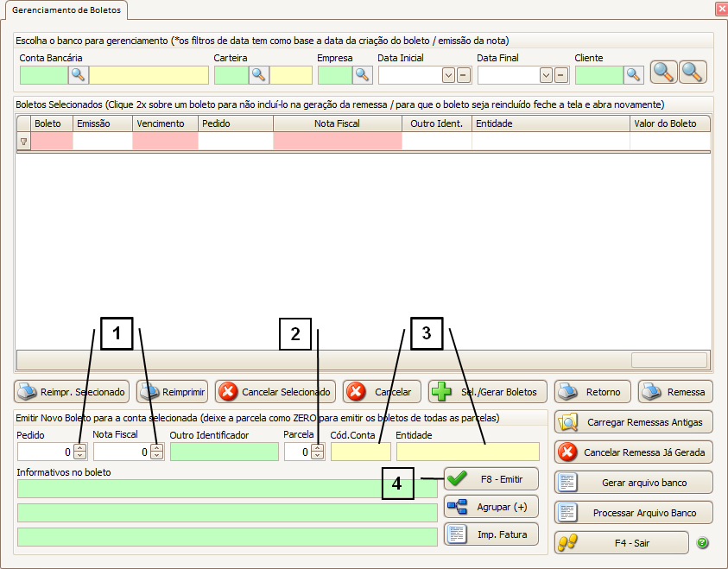Decrease the Parcela value with the down arrow

point(317,455)
